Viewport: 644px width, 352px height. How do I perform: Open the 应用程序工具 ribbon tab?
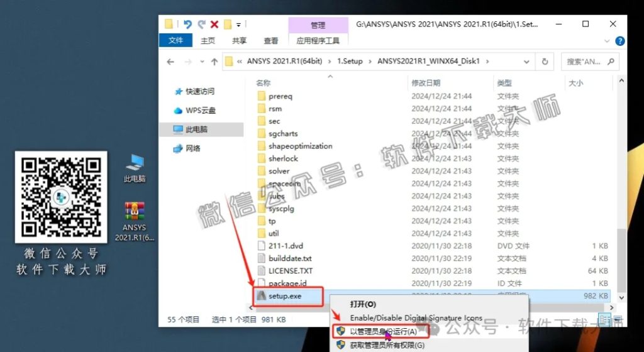pos(318,41)
